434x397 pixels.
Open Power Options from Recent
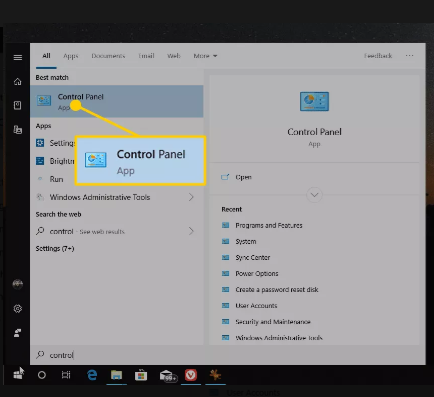pos(257,273)
